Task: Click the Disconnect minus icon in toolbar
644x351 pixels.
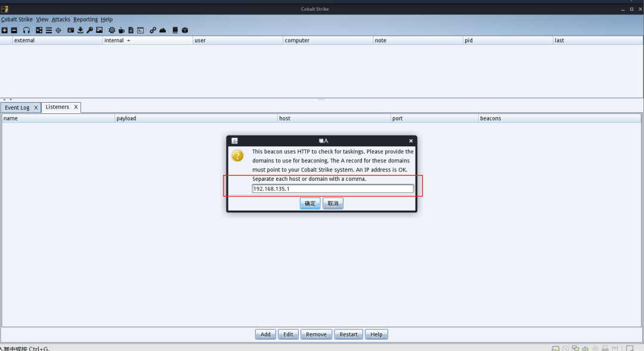Action: tap(14, 30)
